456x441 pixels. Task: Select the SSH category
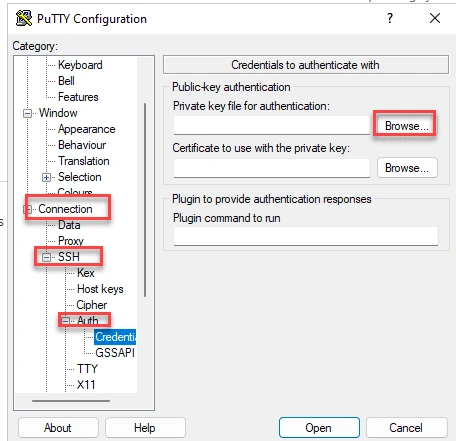tap(69, 257)
